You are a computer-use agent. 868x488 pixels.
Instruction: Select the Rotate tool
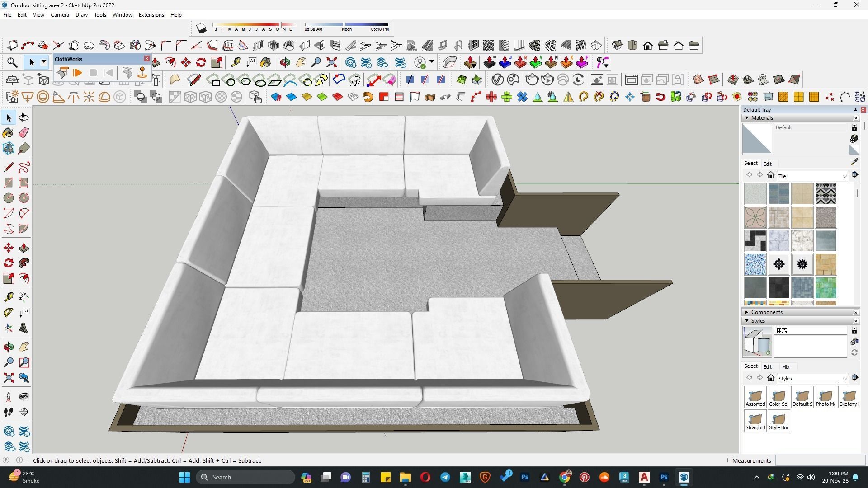9,263
